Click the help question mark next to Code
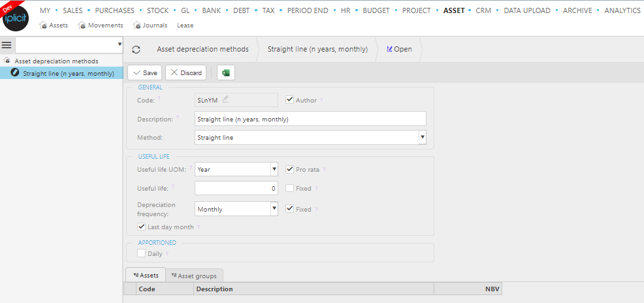This screenshot has height=303, width=644. tap(159, 98)
